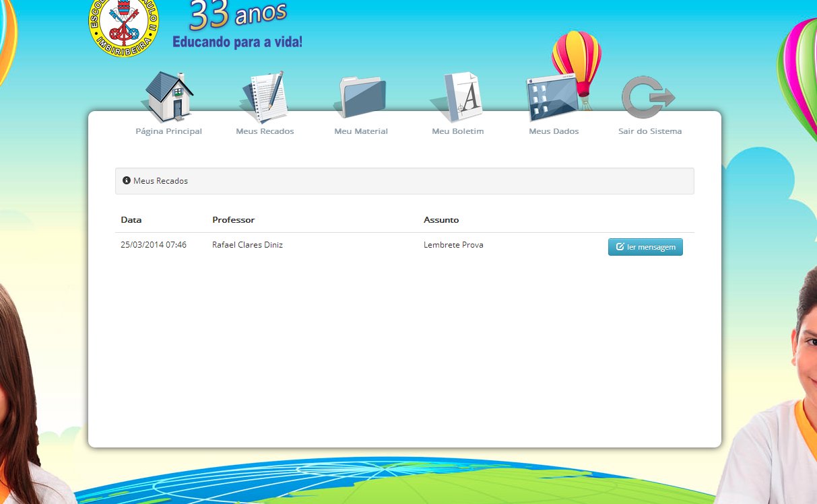The width and height of the screenshot is (817, 504).
Task: Select the 25/03/2014 07:46 date cell
Action: coord(154,245)
